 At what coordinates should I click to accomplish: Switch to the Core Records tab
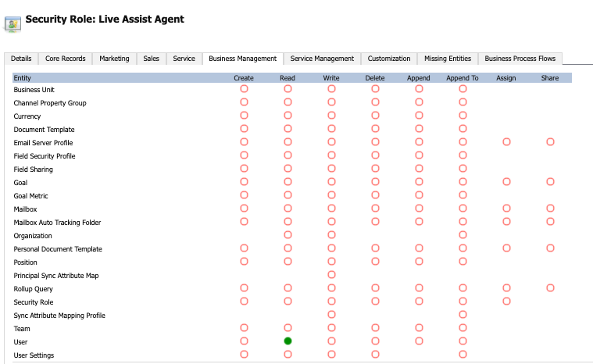click(66, 59)
